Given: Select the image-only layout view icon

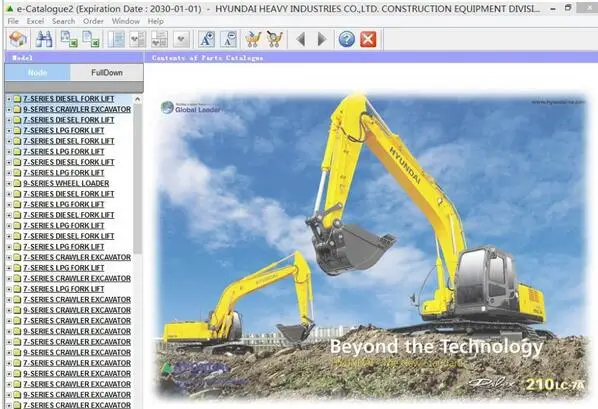Looking at the screenshot, I should coord(182,39).
